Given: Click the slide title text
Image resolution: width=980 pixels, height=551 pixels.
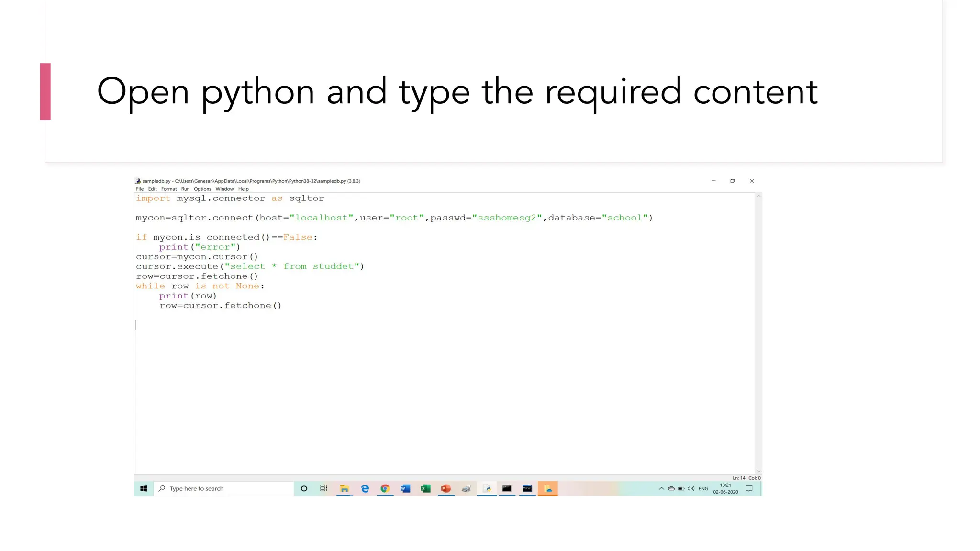Looking at the screenshot, I should click(457, 92).
